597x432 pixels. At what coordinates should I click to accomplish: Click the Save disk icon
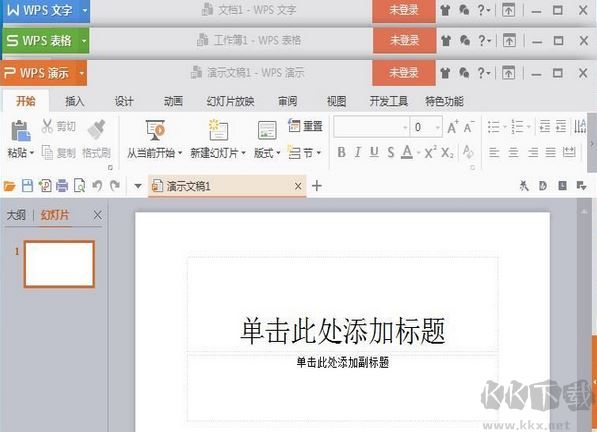point(27,186)
